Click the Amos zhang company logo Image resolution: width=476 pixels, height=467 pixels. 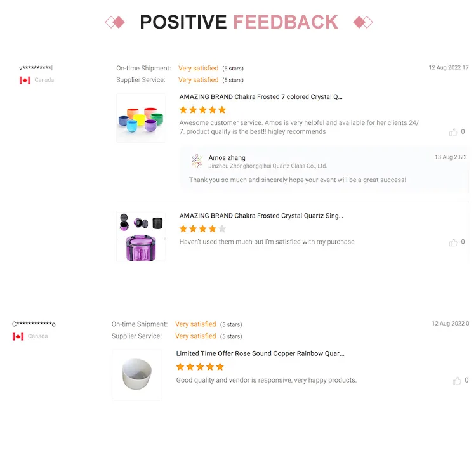pos(197,161)
